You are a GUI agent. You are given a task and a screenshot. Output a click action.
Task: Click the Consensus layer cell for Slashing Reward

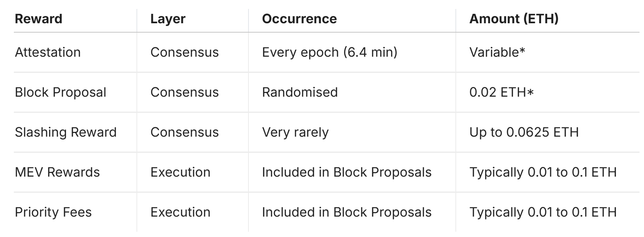[x=185, y=133]
